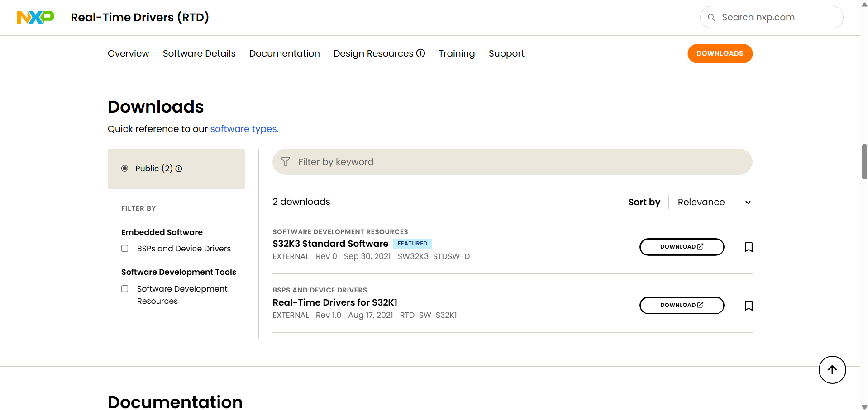
Task: Bookmark the S32K3 Standard Software download
Action: pos(749,247)
